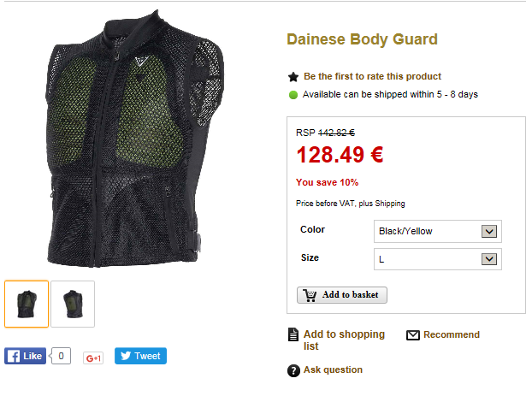Click the shopping cart icon on the basket button
Viewport: 532px width, 402px height.
coord(310,295)
